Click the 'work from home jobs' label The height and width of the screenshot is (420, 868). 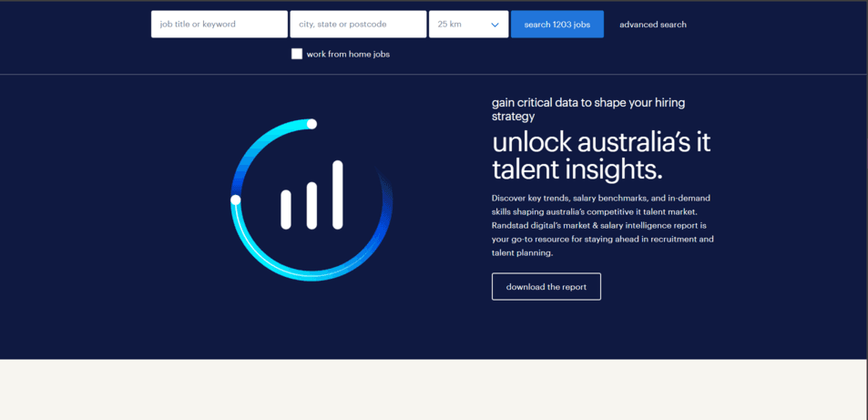click(x=348, y=55)
